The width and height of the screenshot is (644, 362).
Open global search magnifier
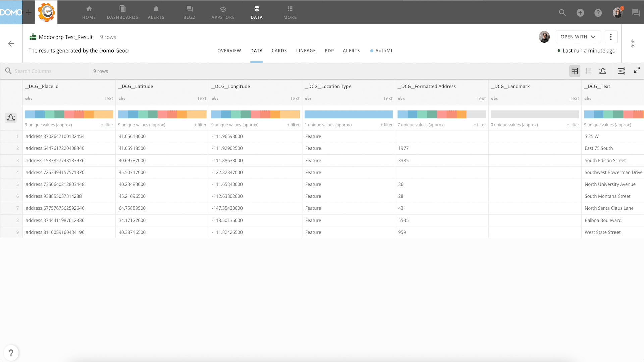[x=562, y=13]
